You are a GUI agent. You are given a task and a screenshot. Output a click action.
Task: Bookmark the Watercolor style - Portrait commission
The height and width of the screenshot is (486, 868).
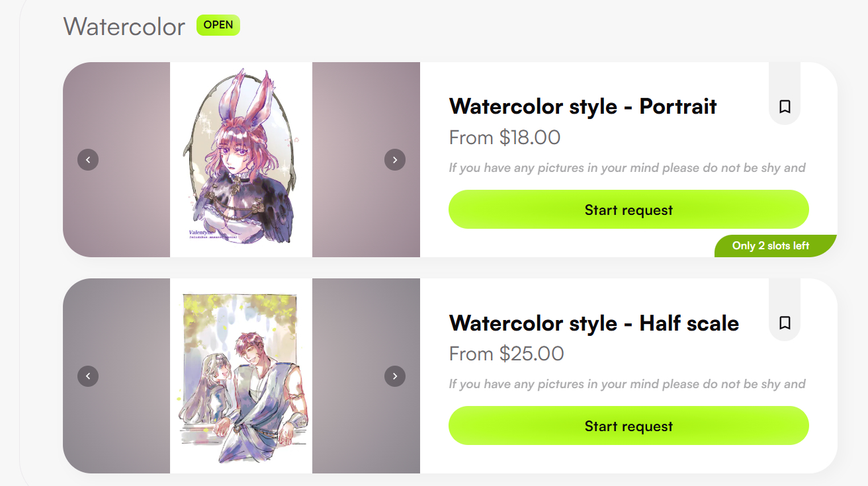pos(785,106)
